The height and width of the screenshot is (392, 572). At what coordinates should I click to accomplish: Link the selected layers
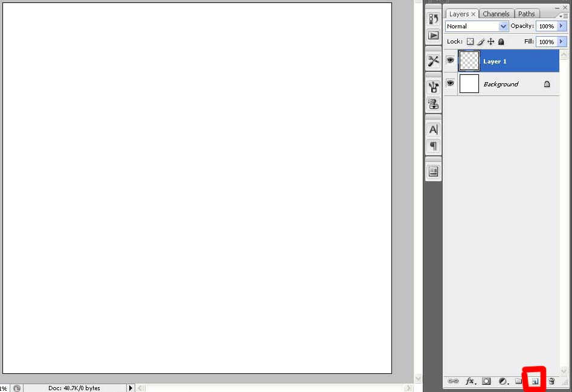(452, 381)
